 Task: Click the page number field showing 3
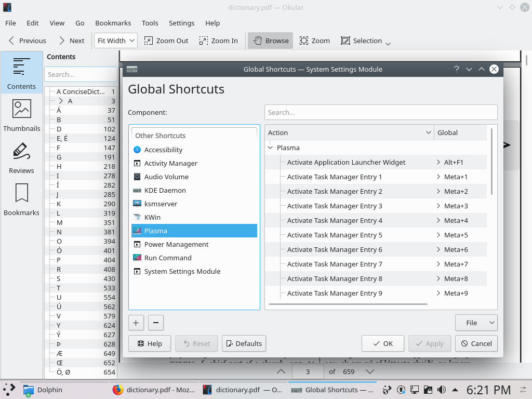click(308, 371)
